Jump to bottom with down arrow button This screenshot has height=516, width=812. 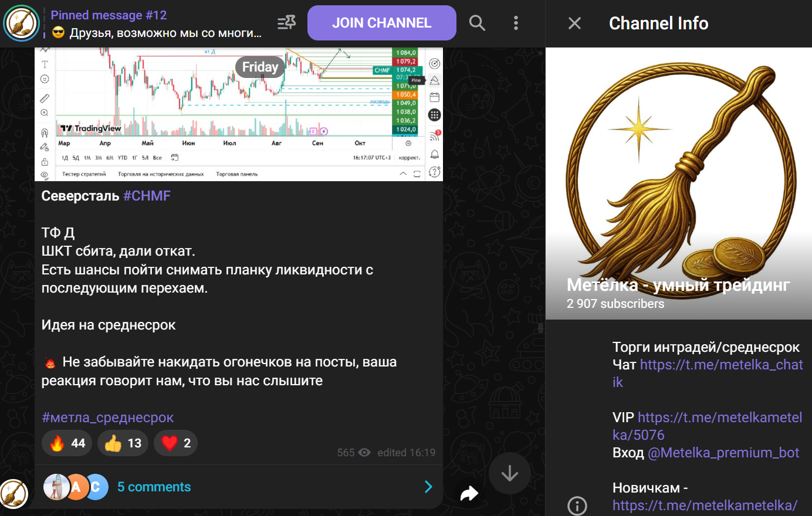pyautogui.click(x=509, y=473)
